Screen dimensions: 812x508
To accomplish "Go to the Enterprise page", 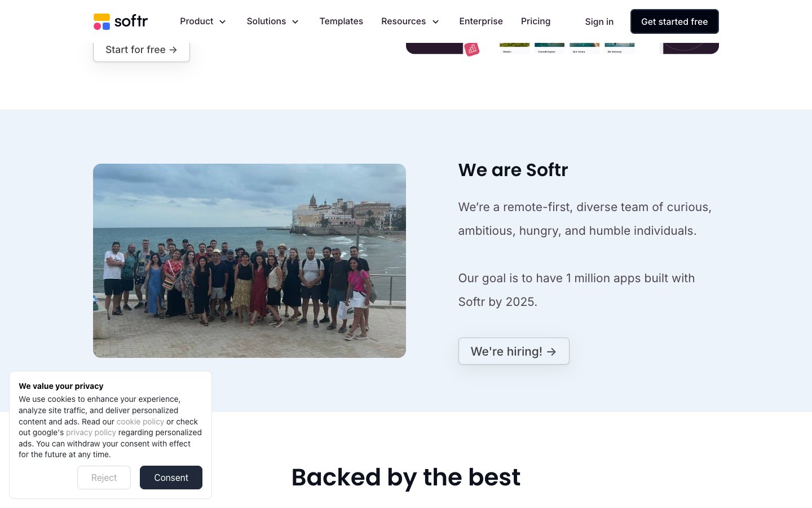I will coord(481,21).
